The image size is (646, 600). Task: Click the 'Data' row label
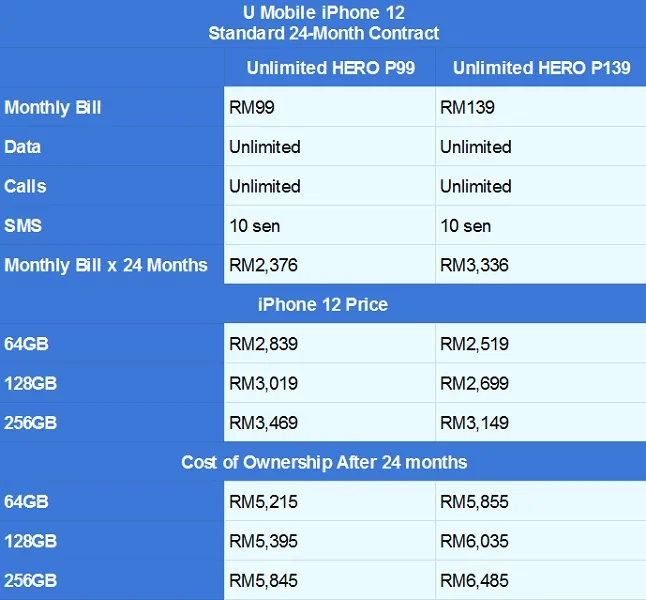(x=23, y=147)
